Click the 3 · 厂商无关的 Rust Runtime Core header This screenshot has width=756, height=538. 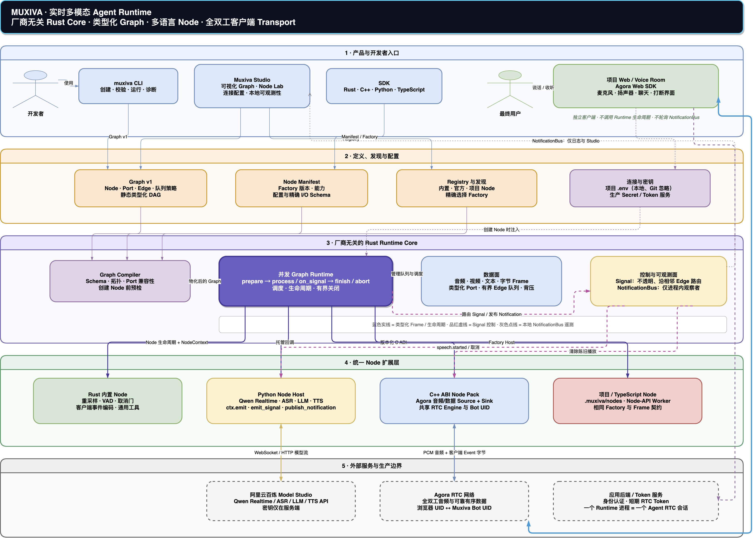[x=372, y=243]
